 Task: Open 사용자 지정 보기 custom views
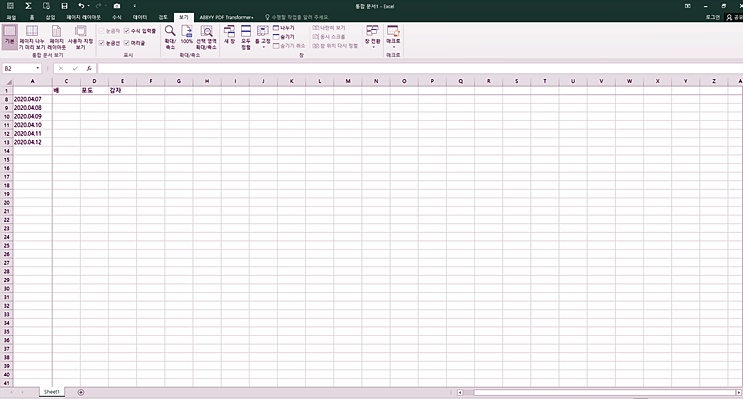coord(81,37)
